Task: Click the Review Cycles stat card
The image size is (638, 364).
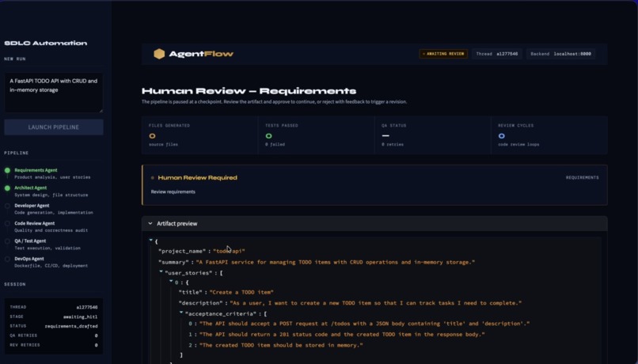Action: point(549,135)
